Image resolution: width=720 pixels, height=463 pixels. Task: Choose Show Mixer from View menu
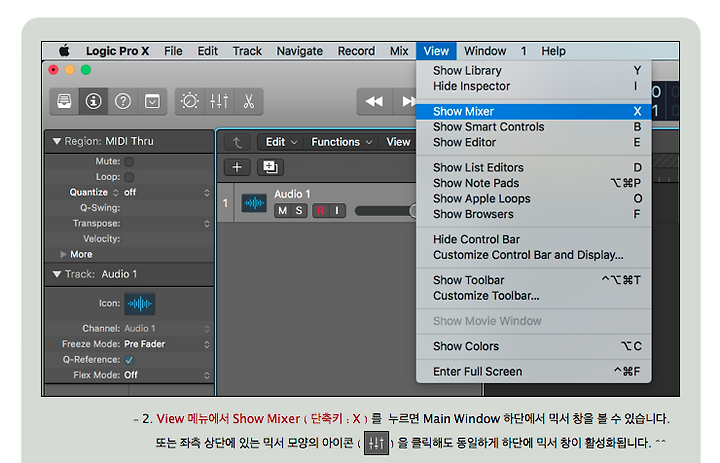pos(534,112)
